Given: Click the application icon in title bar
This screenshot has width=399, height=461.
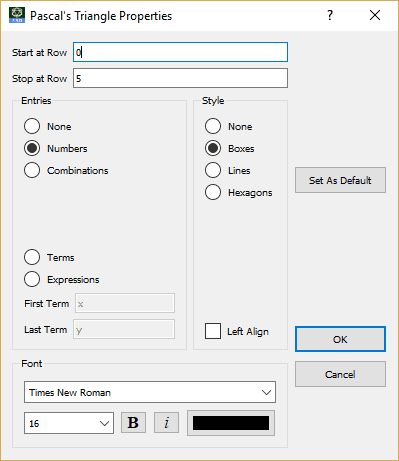Looking at the screenshot, I should pyautogui.click(x=17, y=15).
